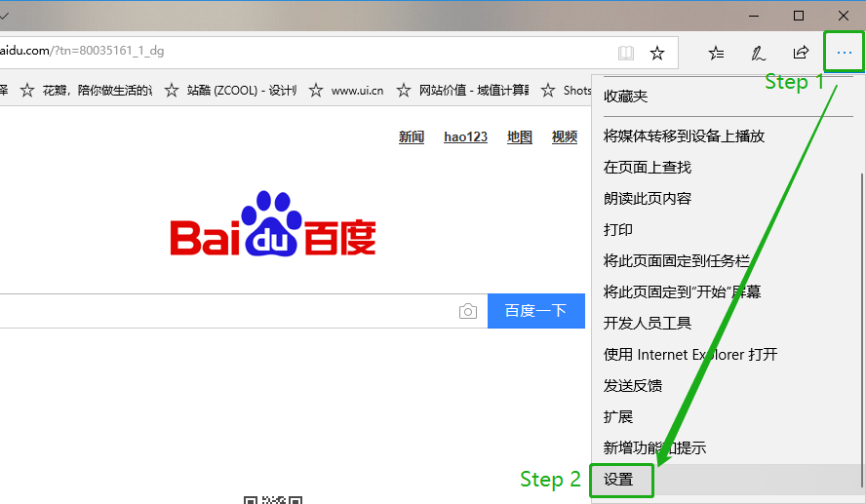Select 开发人员工具 menu item

pyautogui.click(x=726, y=323)
